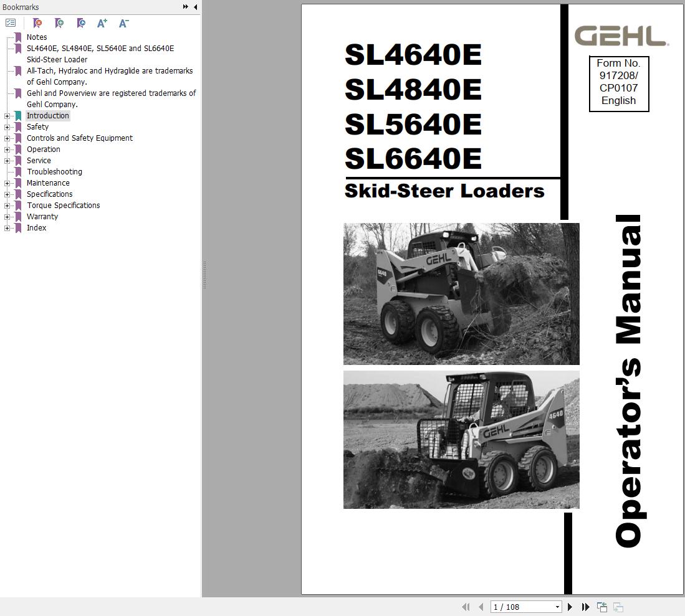The image size is (685, 616).
Task: Click the next view icon in status bar
Action: click(x=618, y=607)
